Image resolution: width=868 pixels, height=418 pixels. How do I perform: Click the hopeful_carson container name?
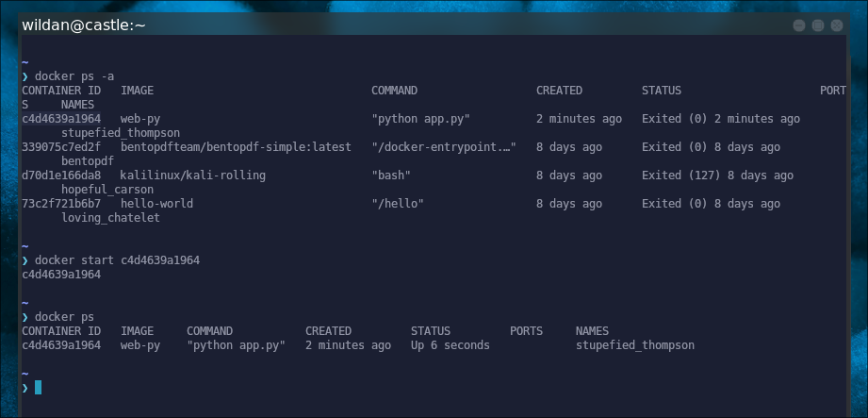point(107,190)
